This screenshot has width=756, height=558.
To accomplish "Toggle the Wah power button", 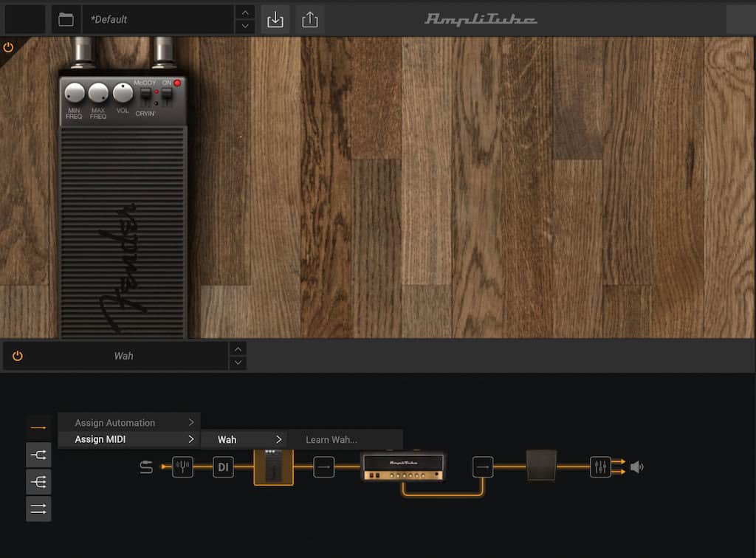I will (18, 356).
